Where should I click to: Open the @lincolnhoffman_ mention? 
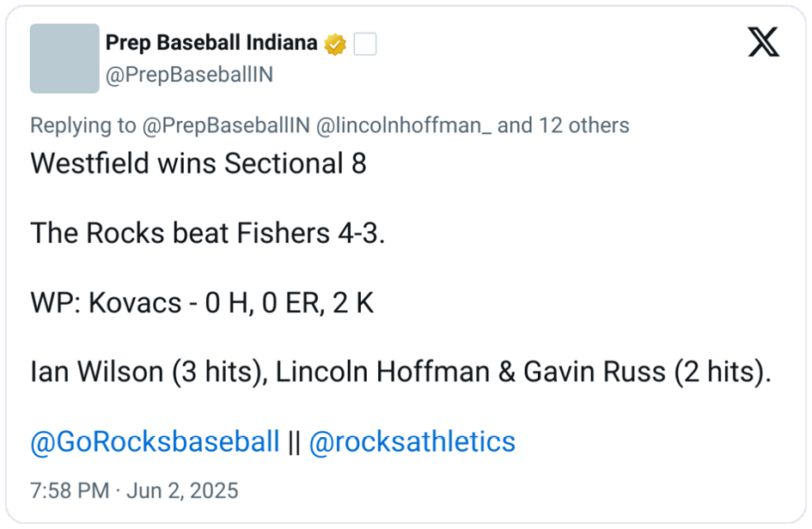coord(404,125)
